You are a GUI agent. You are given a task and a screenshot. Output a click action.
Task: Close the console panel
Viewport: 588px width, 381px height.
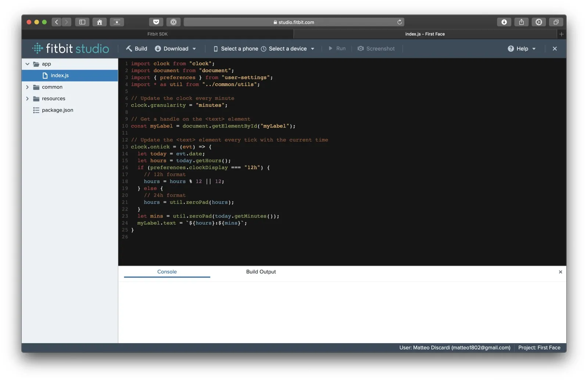coord(560,272)
